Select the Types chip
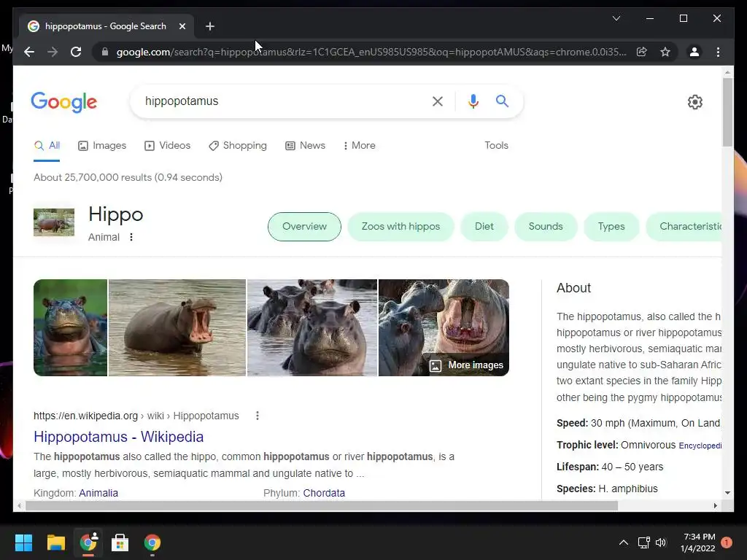The height and width of the screenshot is (560, 747). [x=611, y=227]
